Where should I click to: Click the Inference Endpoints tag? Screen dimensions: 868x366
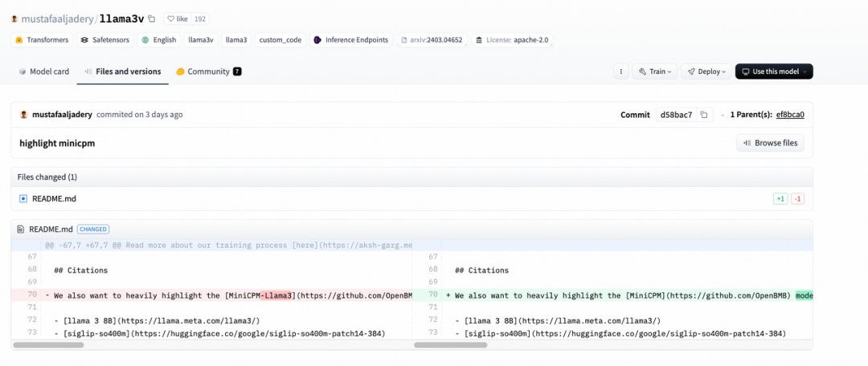tap(350, 39)
